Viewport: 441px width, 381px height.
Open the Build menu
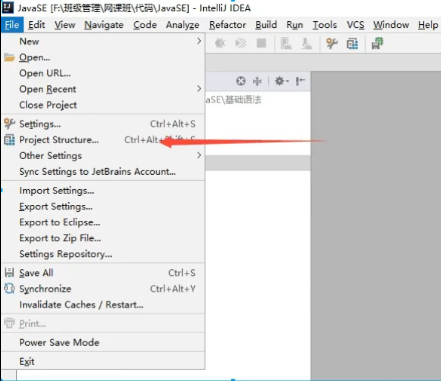pyautogui.click(x=266, y=25)
